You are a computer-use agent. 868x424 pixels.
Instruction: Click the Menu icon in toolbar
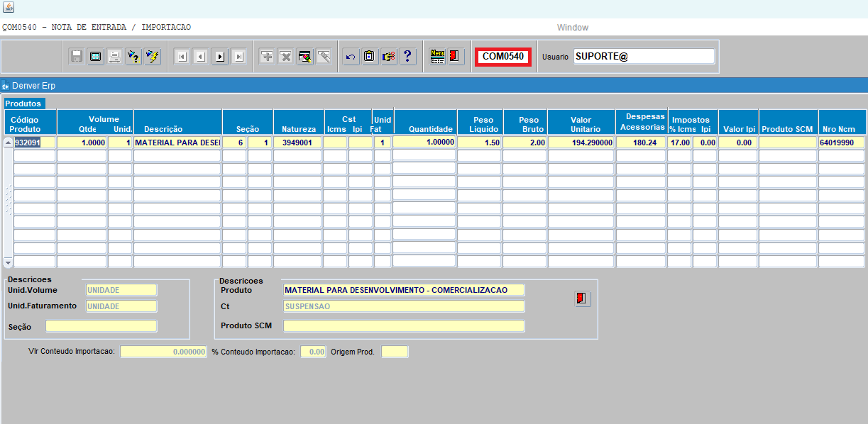point(437,57)
